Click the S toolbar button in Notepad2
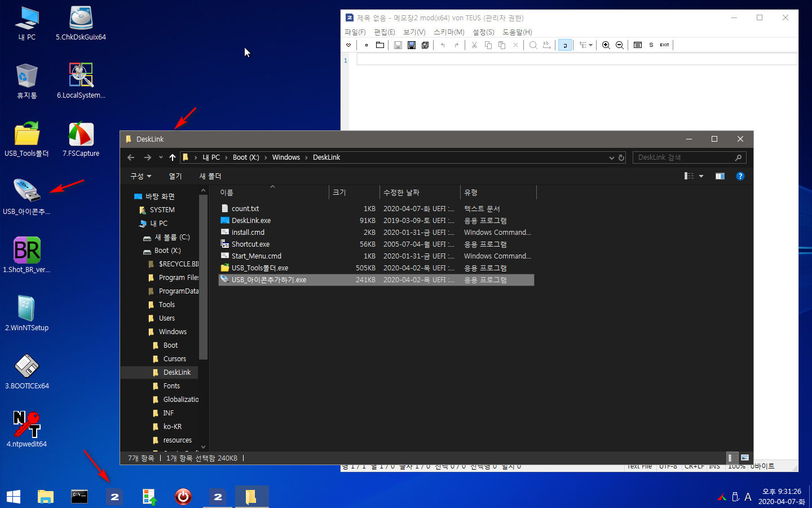This screenshot has width=812, height=508. (x=651, y=45)
